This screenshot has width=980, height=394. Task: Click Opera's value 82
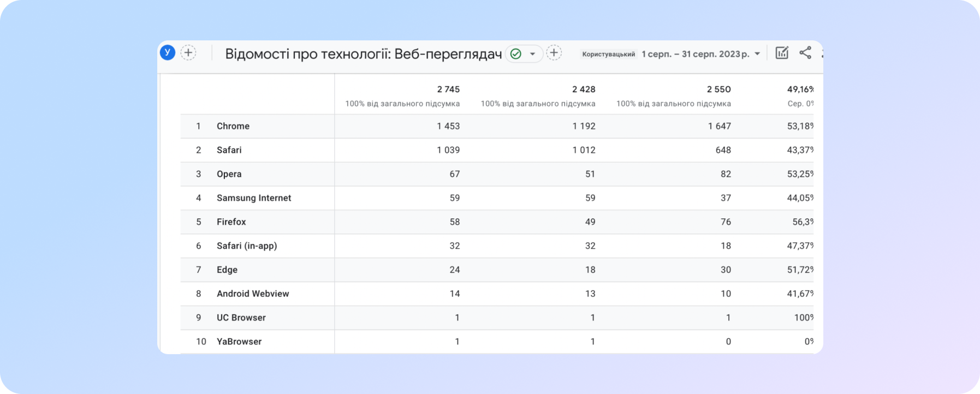[x=726, y=174]
